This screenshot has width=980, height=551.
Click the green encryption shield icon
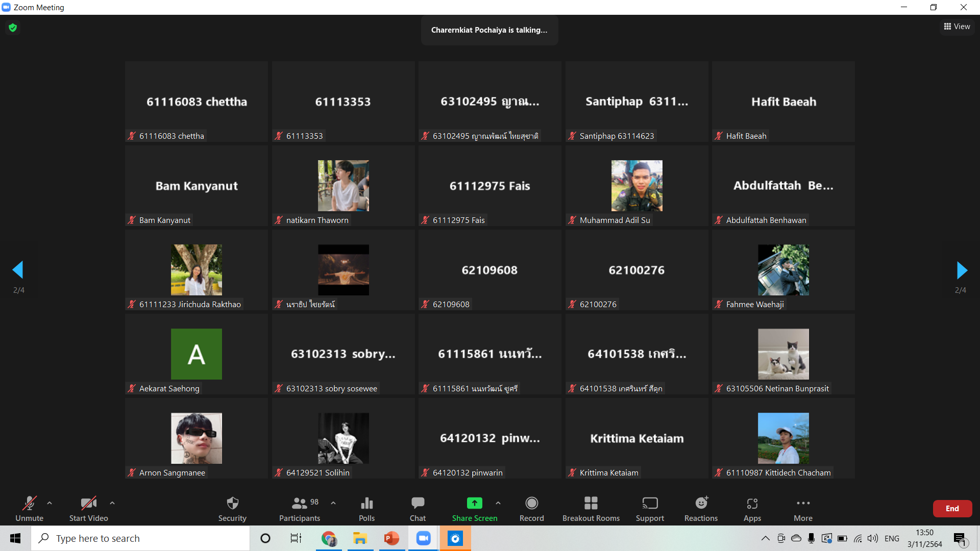pos(13,28)
